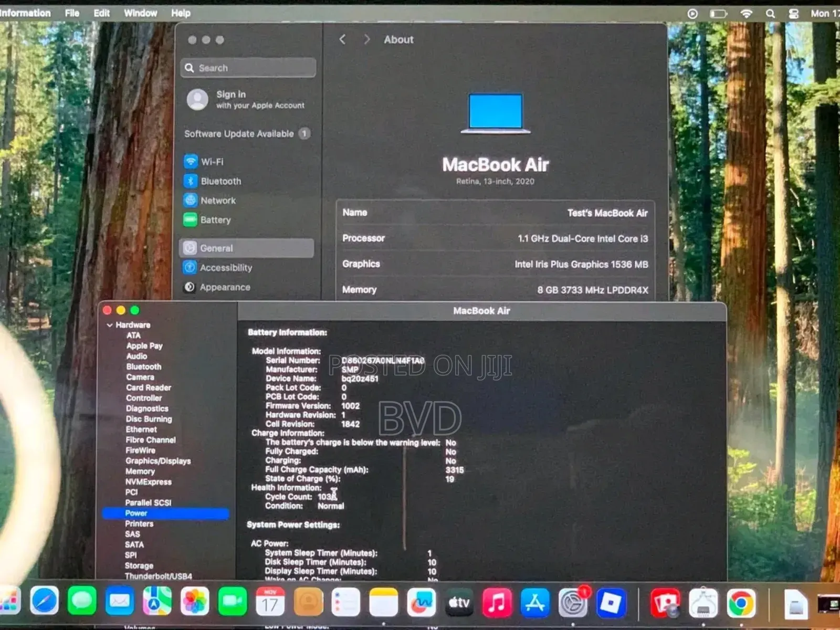Go back in System Settings

pos(342,39)
